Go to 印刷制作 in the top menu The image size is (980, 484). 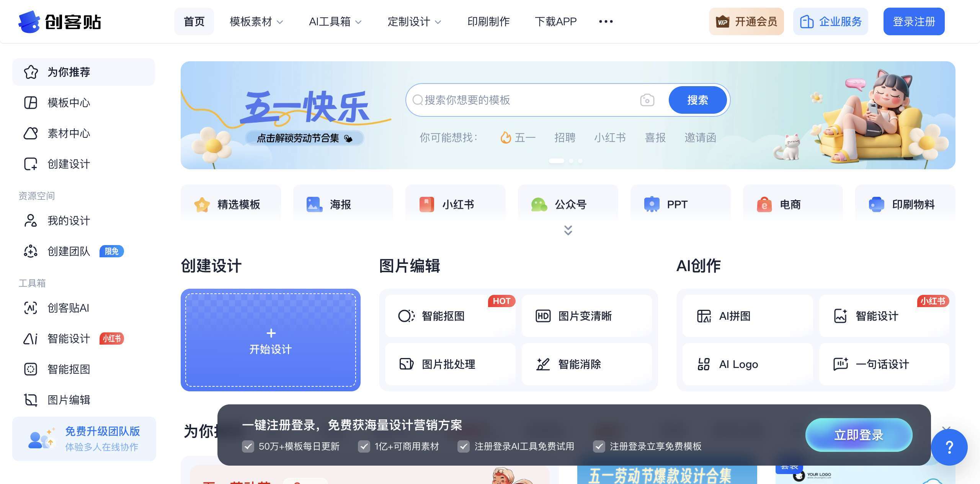click(x=488, y=22)
